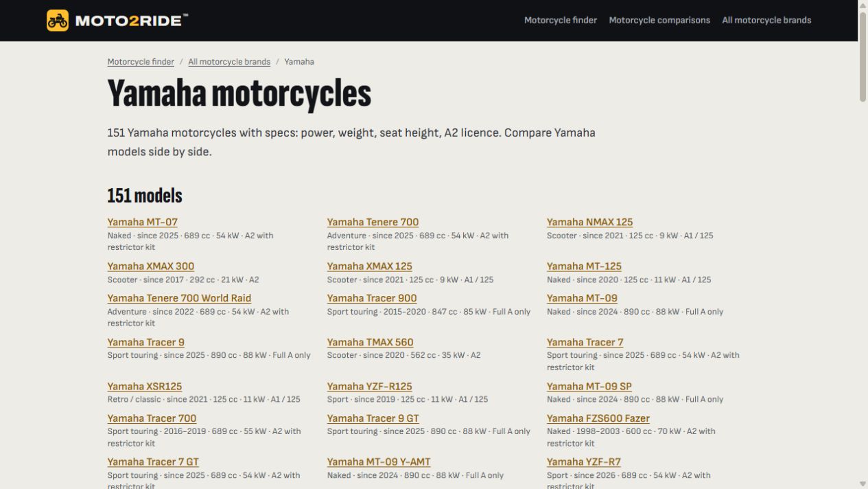
Task: Click Motorcycle finder breadcrumb link
Action: click(141, 62)
